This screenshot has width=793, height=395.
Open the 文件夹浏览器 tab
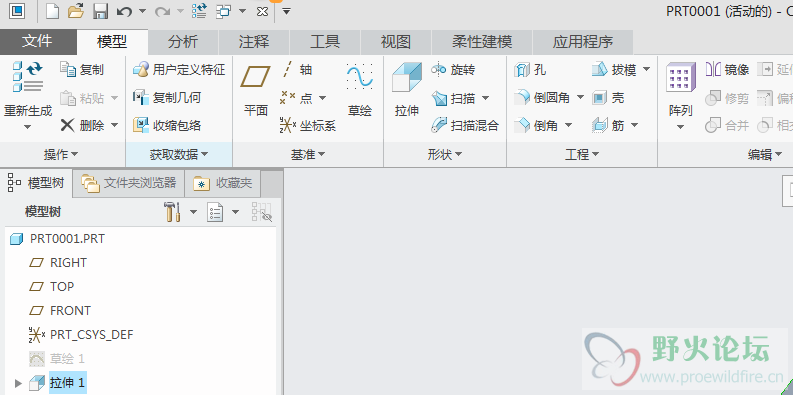(128, 183)
